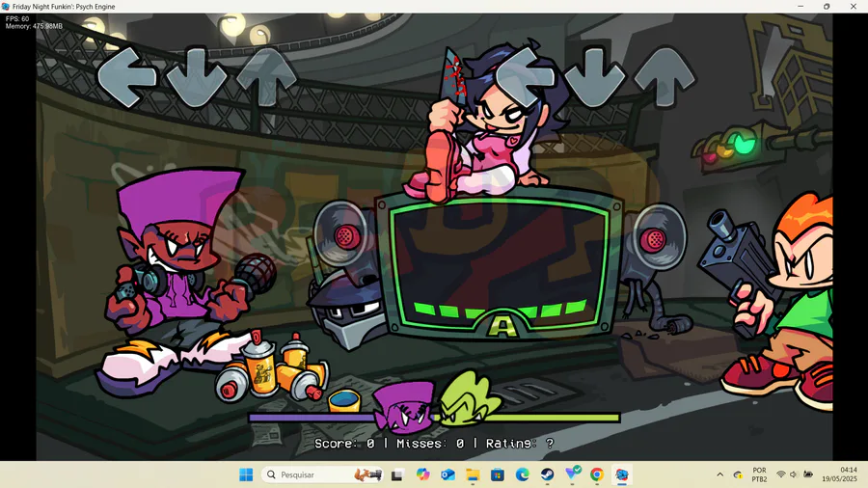Click the battery tray icon
This screenshot has width=868, height=488.
coord(808,474)
